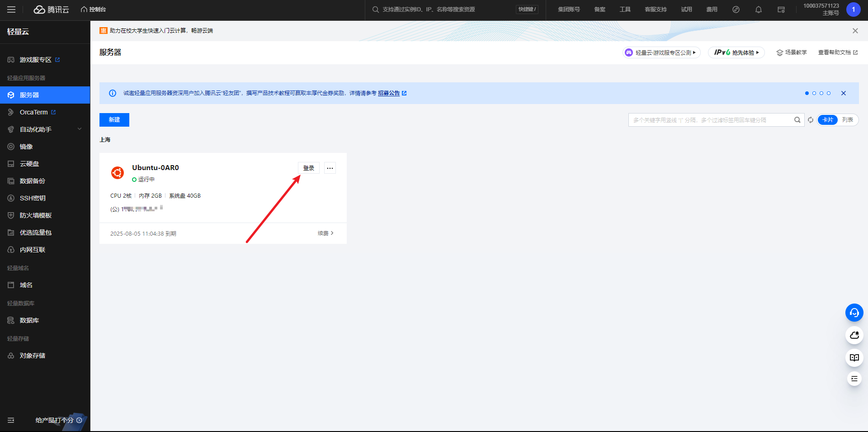Switch to 卡片 card view

(x=828, y=120)
